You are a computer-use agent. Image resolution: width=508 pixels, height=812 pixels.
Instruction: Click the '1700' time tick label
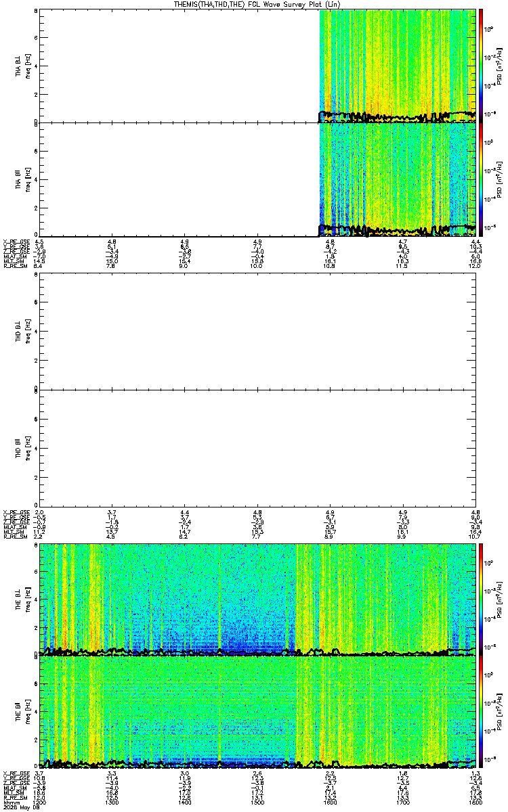403,801
